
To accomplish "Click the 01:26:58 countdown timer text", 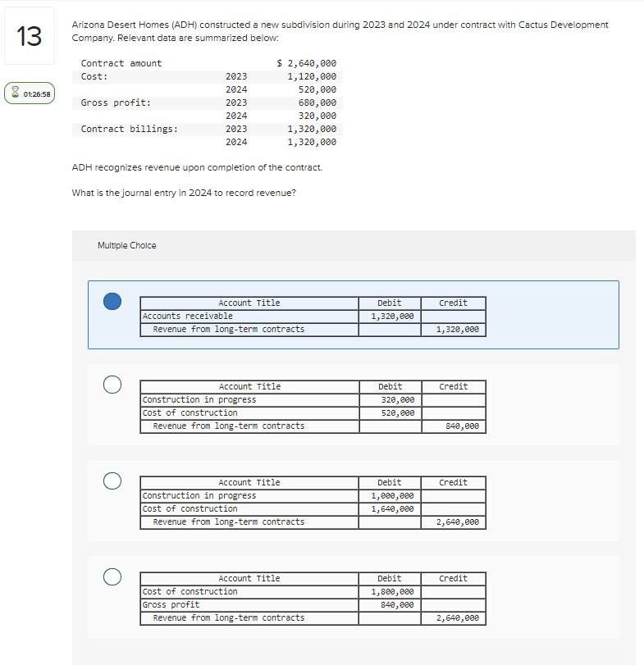I will (x=37, y=94).
